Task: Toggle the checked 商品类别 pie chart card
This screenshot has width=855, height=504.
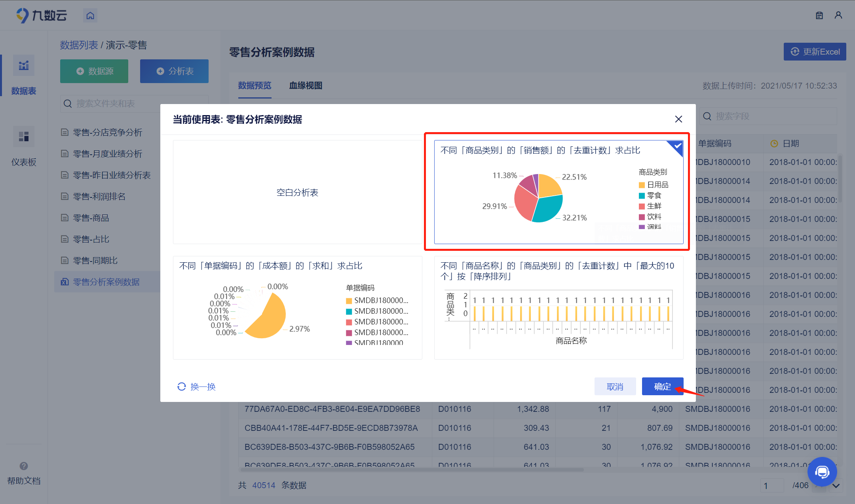Action: pos(559,192)
